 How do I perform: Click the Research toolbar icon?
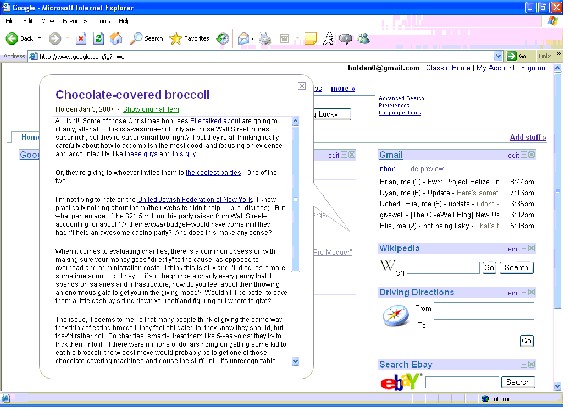329,38
